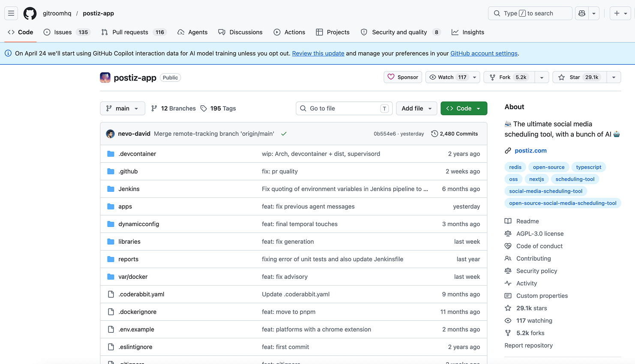635x364 pixels.
Task: Open the GitHub home via the Octocat logo
Action: [30, 13]
